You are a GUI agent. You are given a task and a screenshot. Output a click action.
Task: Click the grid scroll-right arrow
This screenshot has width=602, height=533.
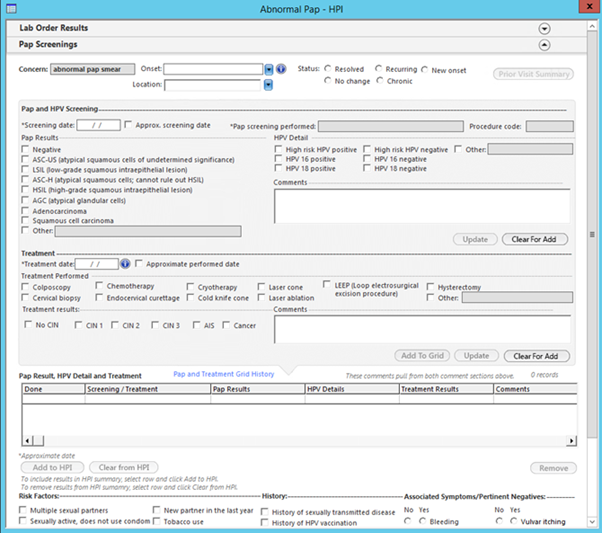coord(571,440)
